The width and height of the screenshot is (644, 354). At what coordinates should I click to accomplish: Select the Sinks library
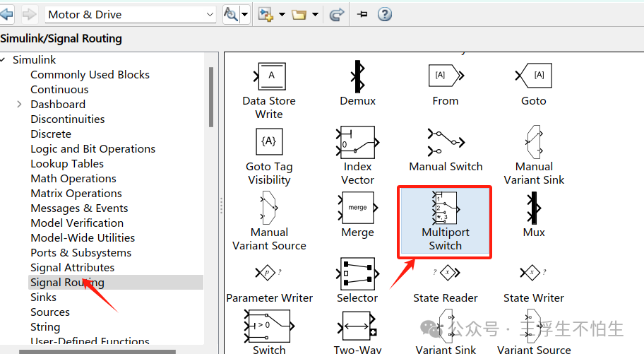point(44,297)
